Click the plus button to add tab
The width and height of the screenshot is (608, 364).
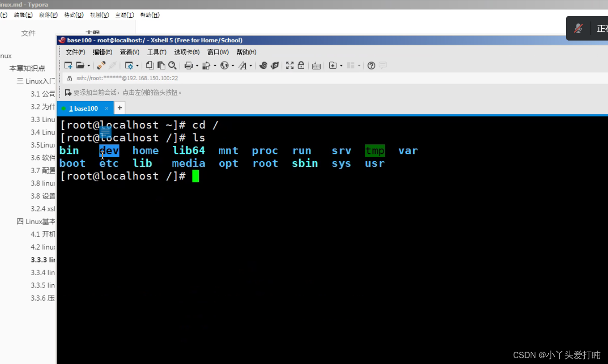[120, 108]
